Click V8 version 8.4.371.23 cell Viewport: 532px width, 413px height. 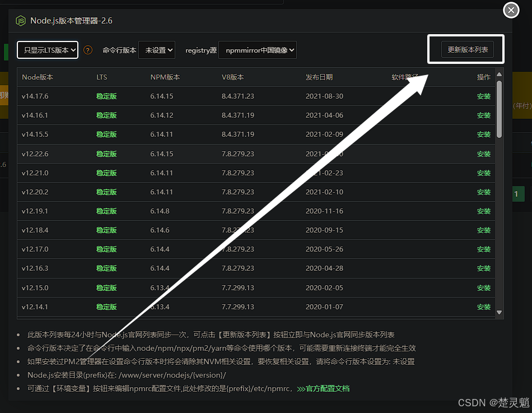click(238, 96)
